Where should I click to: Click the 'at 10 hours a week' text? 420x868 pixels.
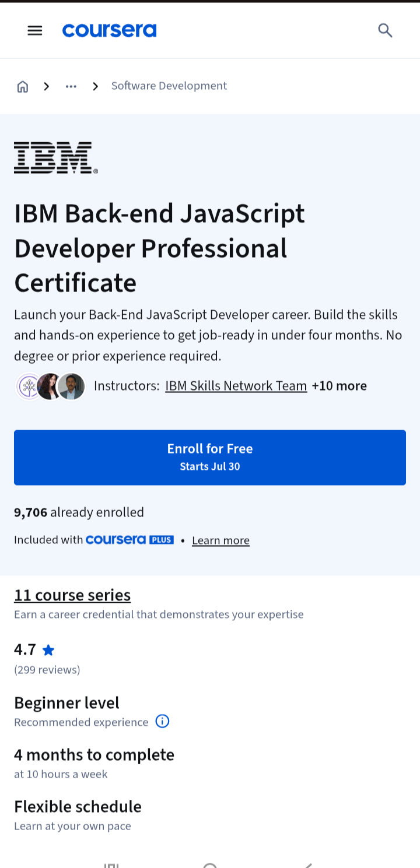(x=61, y=774)
